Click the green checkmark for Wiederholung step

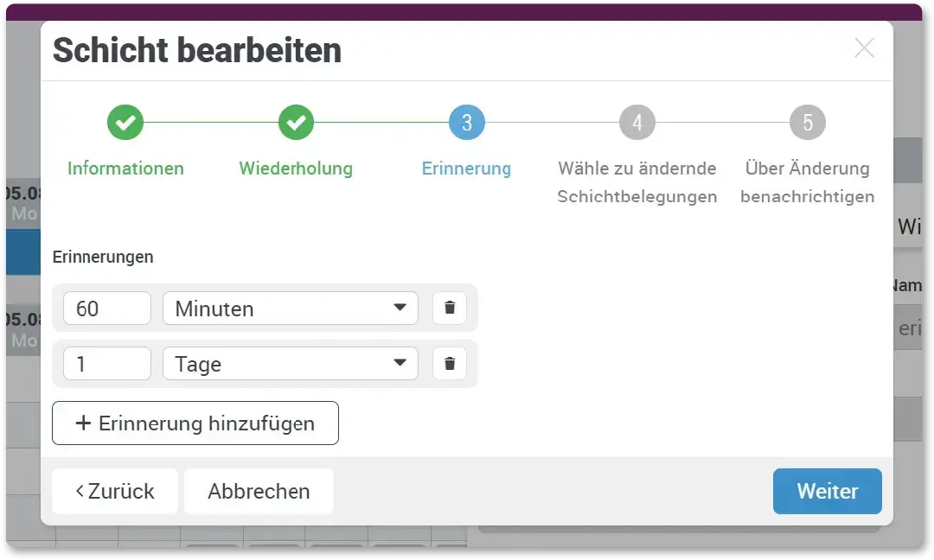pyautogui.click(x=296, y=123)
